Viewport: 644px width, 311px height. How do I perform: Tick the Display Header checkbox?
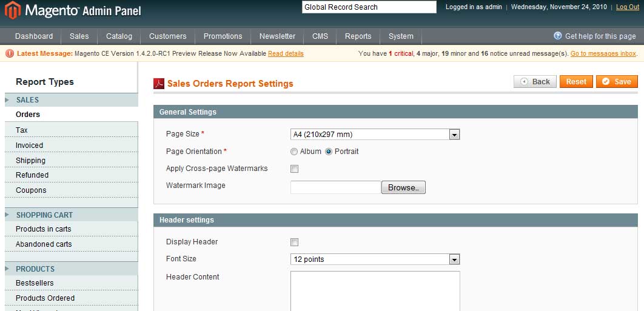click(295, 242)
